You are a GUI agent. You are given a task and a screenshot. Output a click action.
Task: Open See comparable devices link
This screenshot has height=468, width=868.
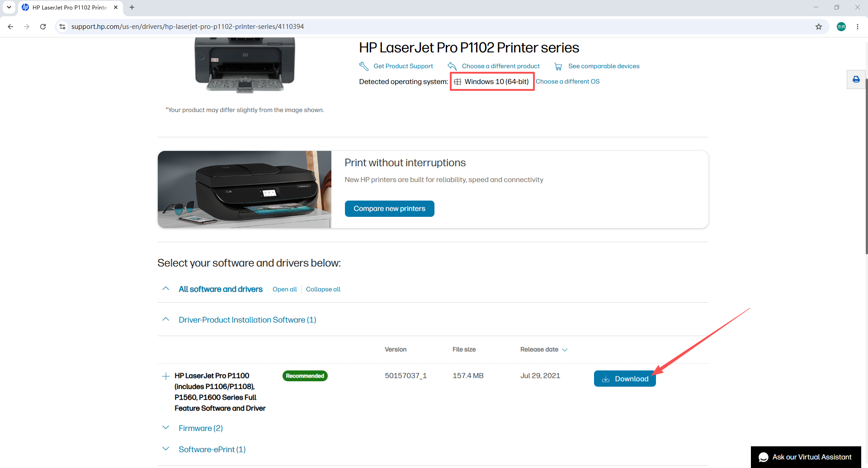[x=604, y=66]
